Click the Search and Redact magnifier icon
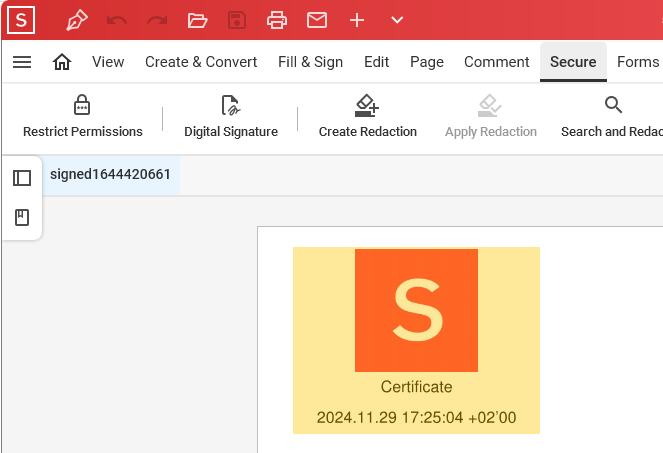Screen dimensions: 663x453 [x=613, y=104]
